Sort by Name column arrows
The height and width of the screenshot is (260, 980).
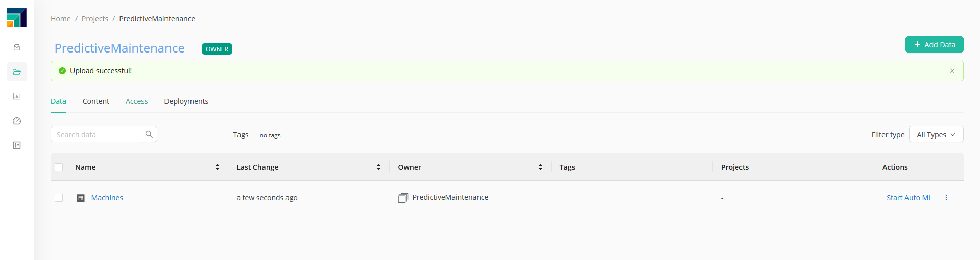[x=217, y=167]
